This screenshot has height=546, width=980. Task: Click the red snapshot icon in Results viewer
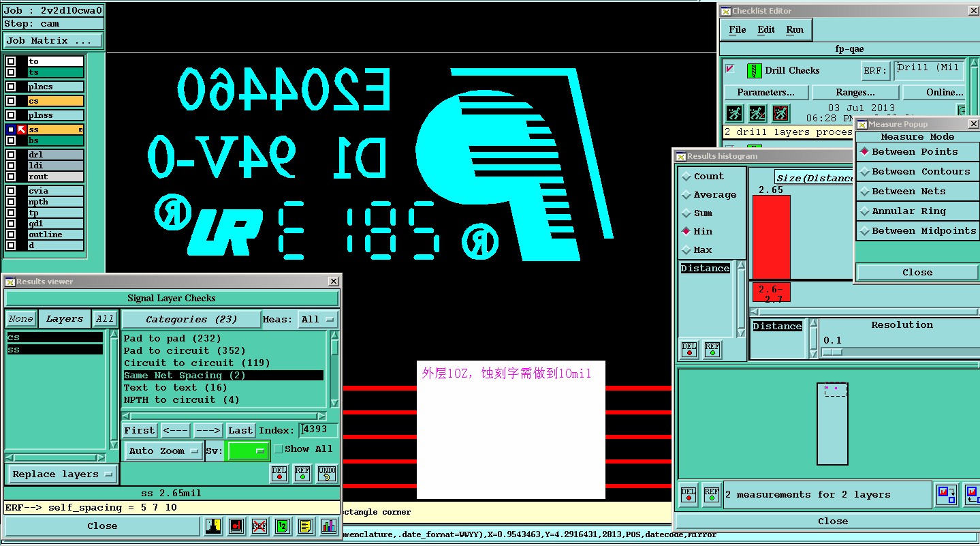[x=236, y=526]
